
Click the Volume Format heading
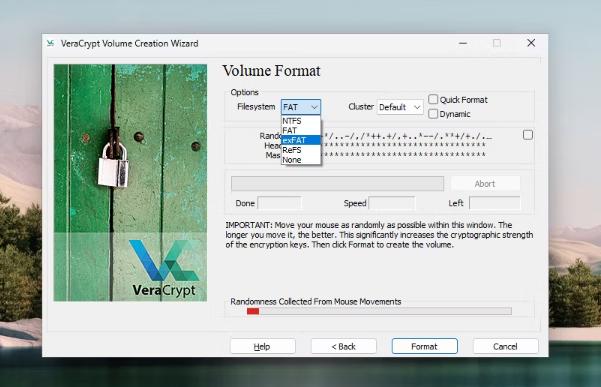point(271,71)
